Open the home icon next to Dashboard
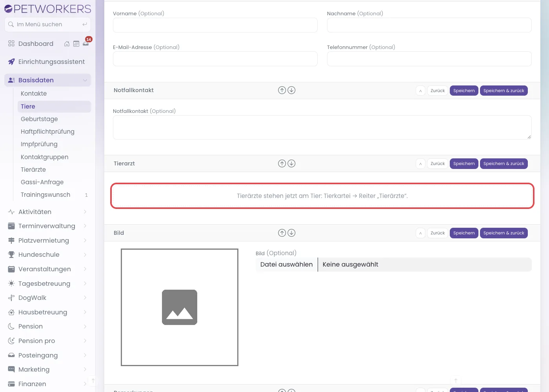The width and height of the screenshot is (549, 392). click(67, 44)
